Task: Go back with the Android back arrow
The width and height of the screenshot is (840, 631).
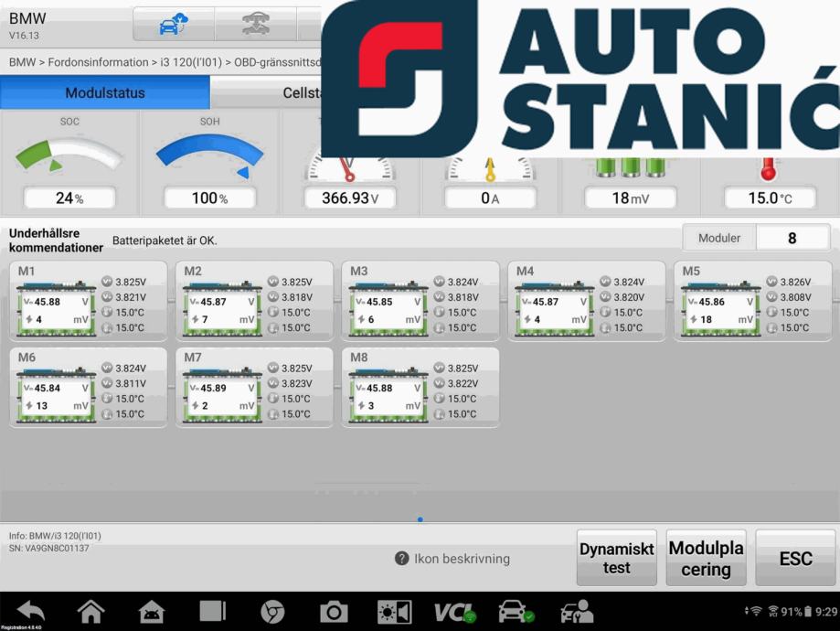Action: coord(30,611)
